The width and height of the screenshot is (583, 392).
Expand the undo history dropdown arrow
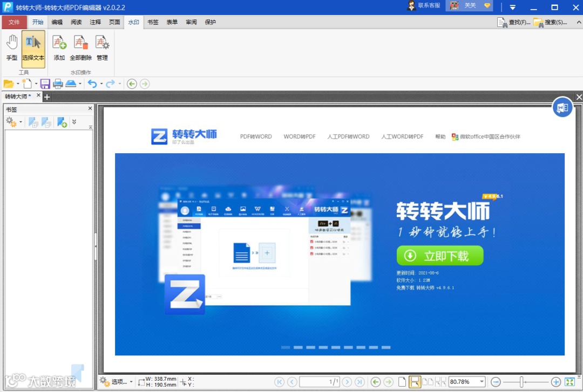pos(101,84)
